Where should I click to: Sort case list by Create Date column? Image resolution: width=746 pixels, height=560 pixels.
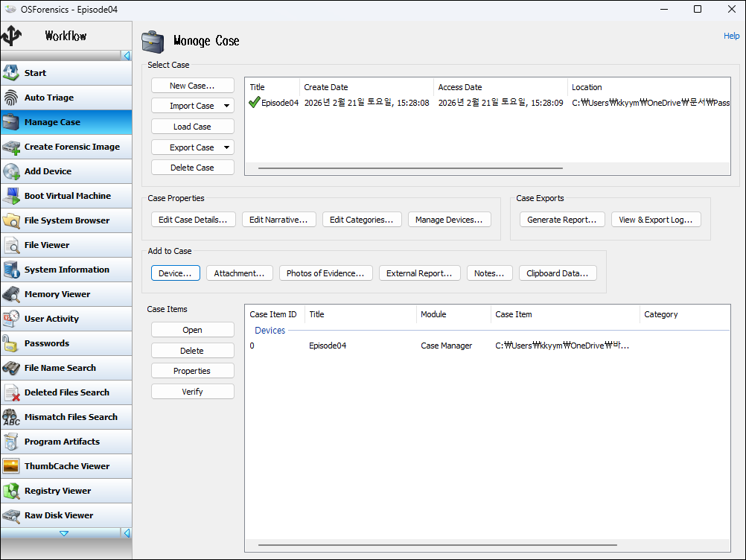pyautogui.click(x=366, y=87)
